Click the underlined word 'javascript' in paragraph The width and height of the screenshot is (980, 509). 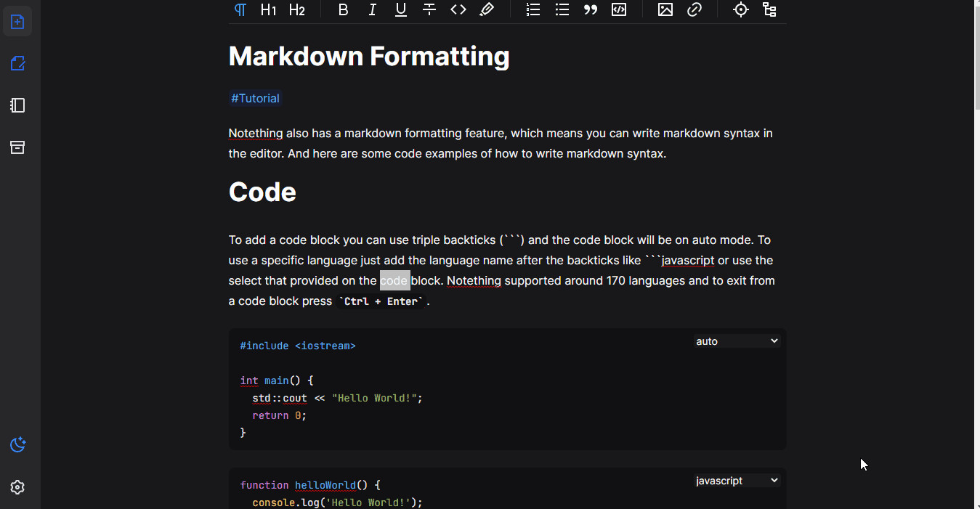(688, 260)
